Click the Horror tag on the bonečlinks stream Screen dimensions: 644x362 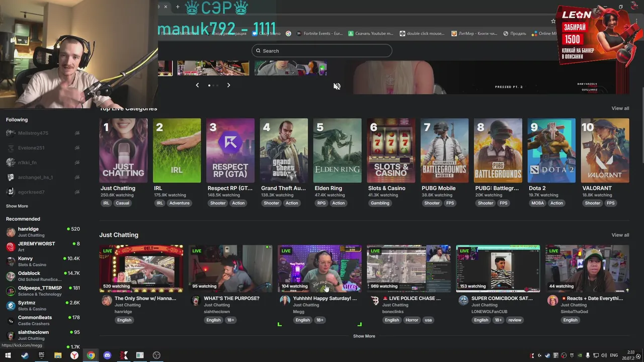(412, 320)
